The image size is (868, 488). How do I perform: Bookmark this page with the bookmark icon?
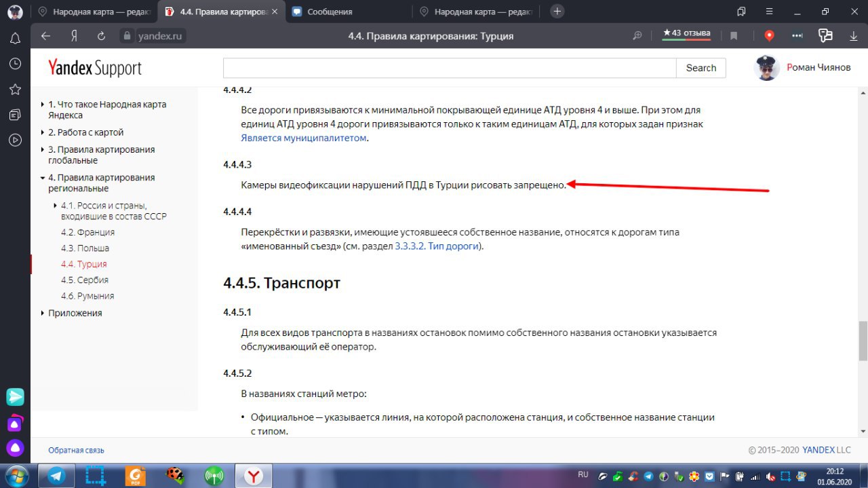(x=734, y=36)
